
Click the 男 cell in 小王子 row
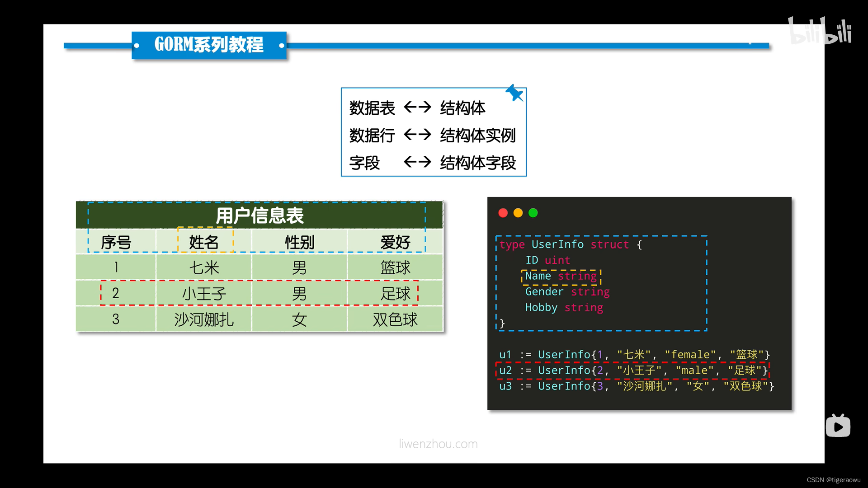299,294
